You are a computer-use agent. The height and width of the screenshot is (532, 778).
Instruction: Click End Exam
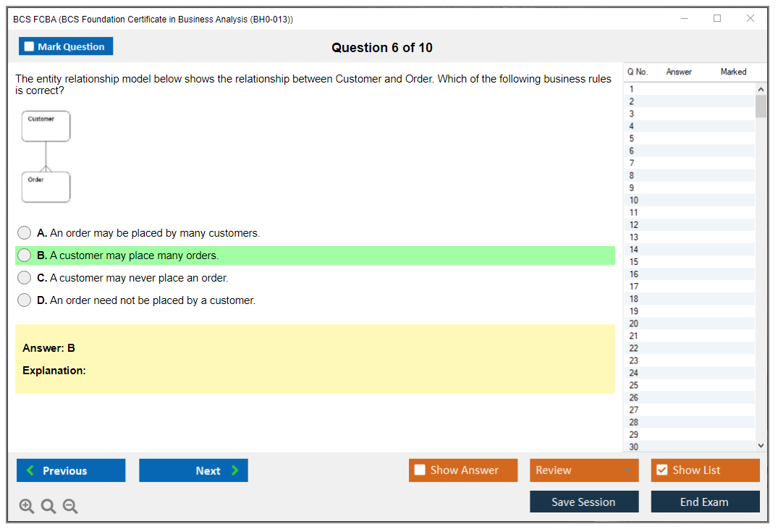pos(705,502)
